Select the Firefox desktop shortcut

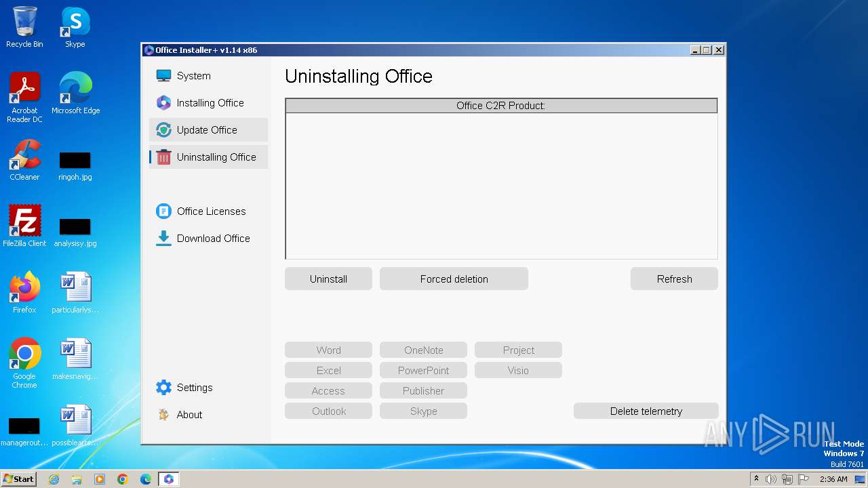tap(24, 293)
